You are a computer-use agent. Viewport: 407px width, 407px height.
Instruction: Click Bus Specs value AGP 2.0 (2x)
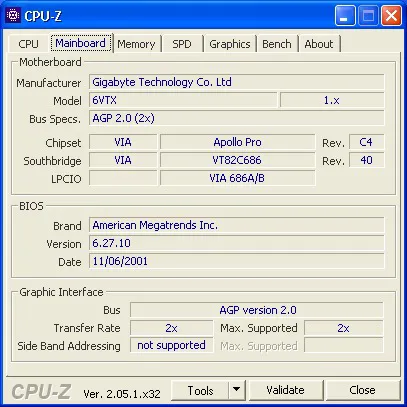tap(237, 118)
